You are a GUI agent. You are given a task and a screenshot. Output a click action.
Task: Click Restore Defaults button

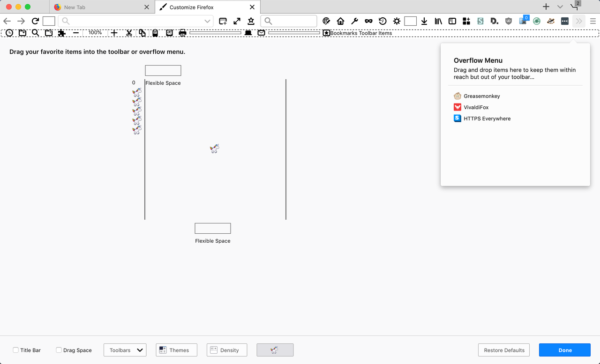pyautogui.click(x=504, y=350)
